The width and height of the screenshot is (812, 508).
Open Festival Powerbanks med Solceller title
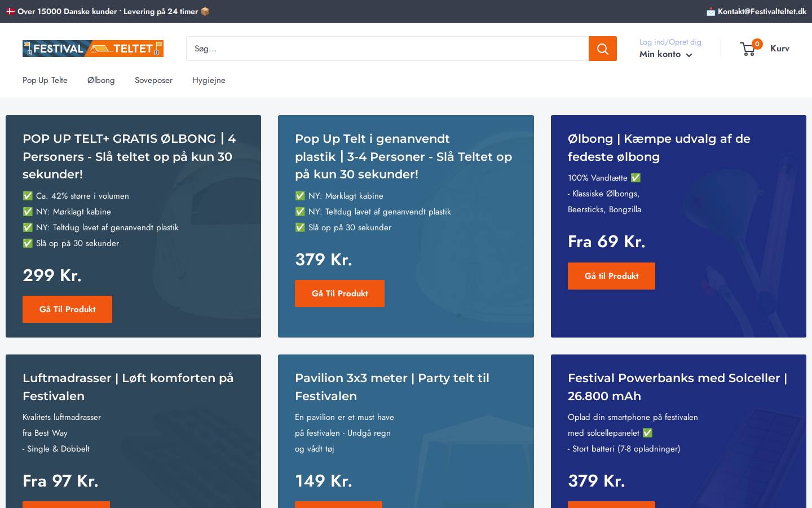coord(677,387)
